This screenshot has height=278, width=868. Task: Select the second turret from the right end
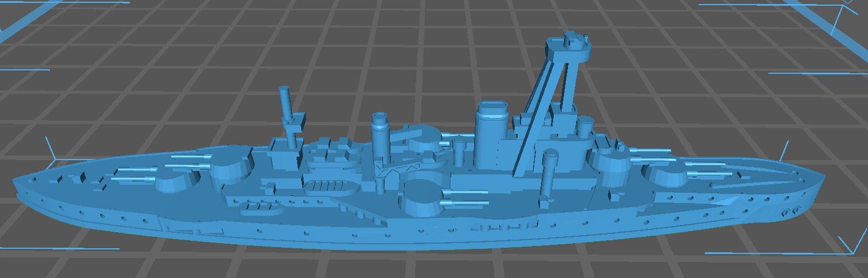pos(612,160)
